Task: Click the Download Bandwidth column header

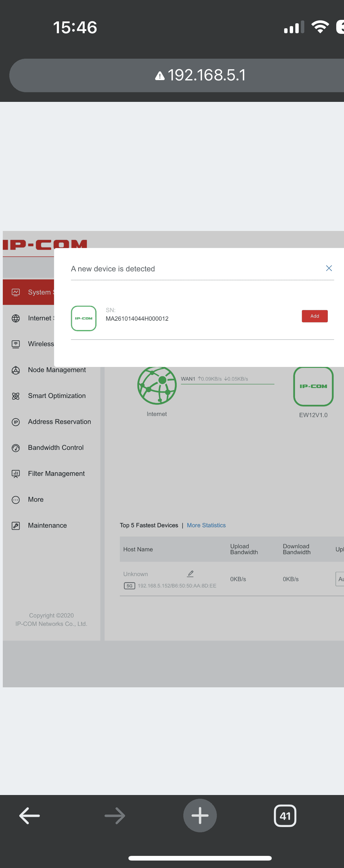Action: (297, 549)
